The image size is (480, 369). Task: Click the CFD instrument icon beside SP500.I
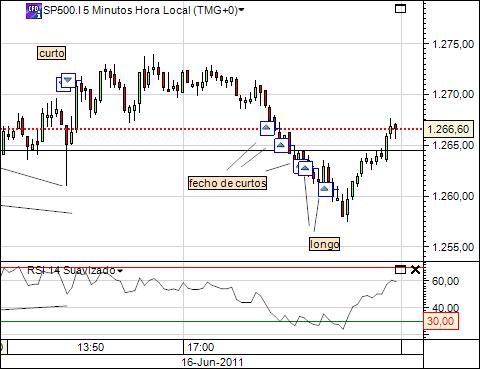tap(34, 11)
